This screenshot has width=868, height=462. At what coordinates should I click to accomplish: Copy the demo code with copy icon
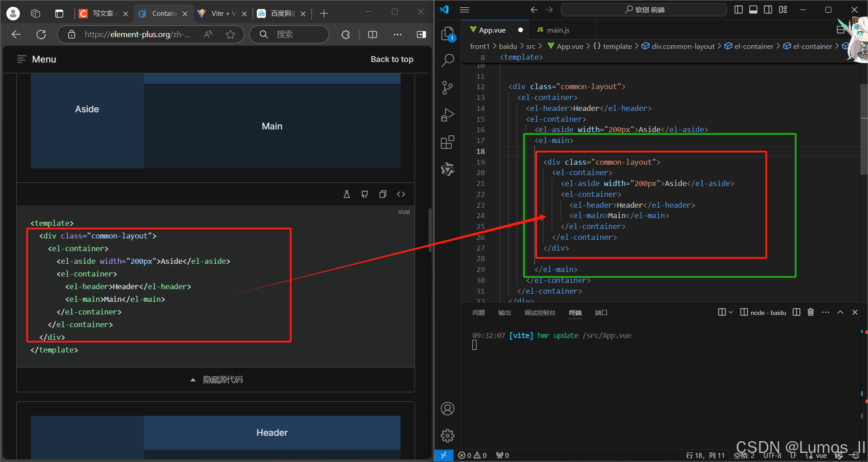pyautogui.click(x=383, y=194)
